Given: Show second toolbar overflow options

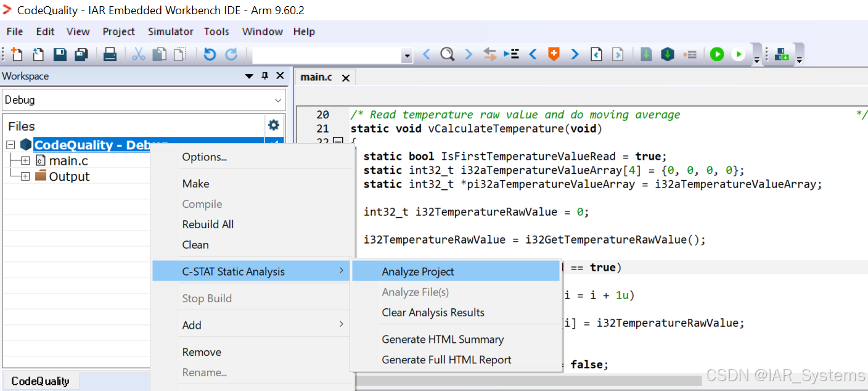Looking at the screenshot, I should click(799, 59).
